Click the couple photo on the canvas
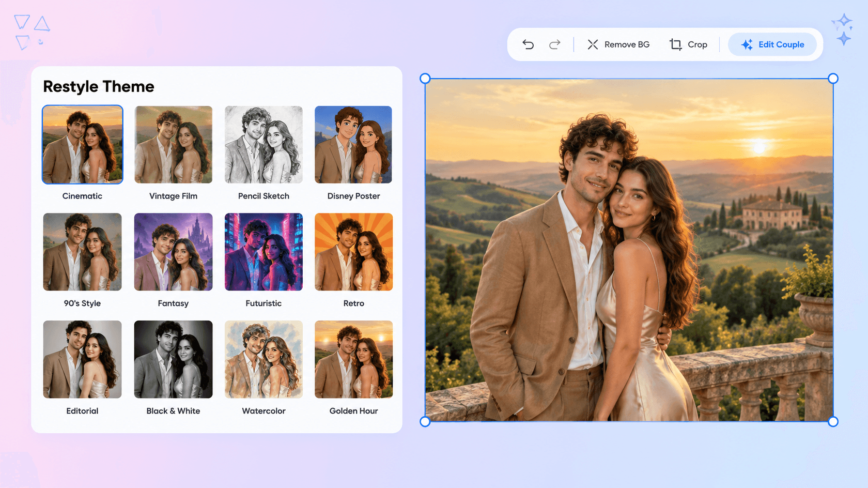The width and height of the screenshot is (868, 488). pos(629,250)
